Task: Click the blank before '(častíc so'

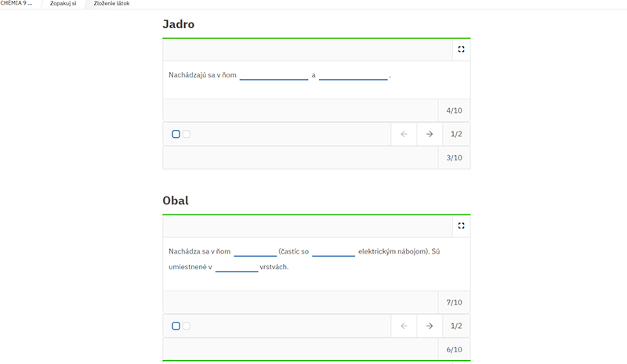Action: 256,252
